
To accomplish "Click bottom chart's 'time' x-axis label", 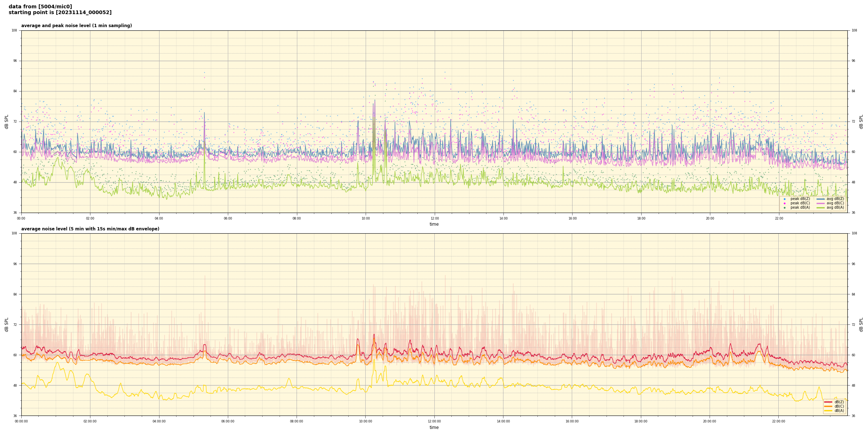I will click(x=434, y=427).
